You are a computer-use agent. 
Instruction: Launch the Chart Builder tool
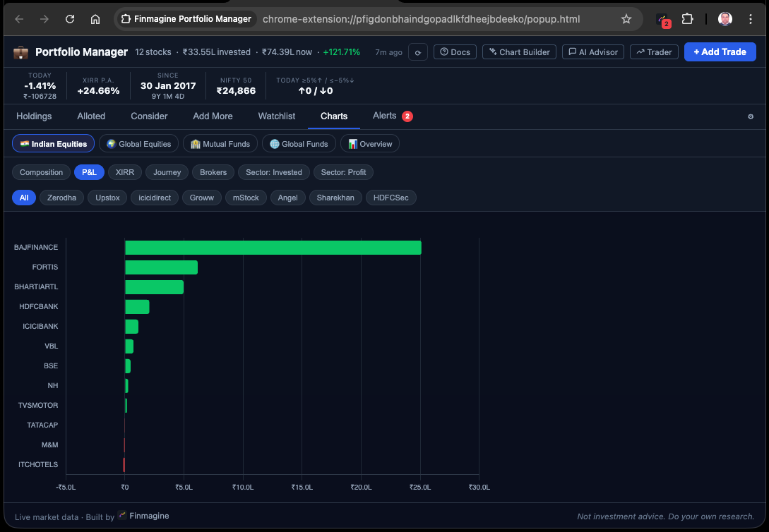click(x=519, y=52)
